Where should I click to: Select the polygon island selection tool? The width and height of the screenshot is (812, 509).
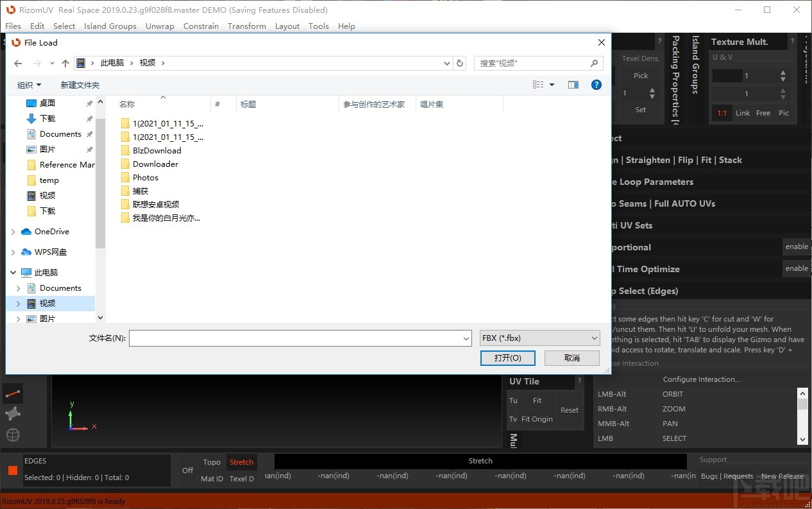(13, 414)
